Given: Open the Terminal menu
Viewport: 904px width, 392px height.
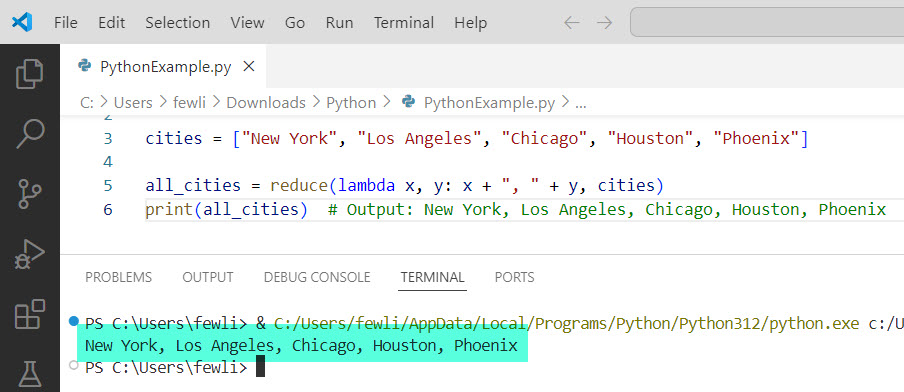Looking at the screenshot, I should (404, 22).
